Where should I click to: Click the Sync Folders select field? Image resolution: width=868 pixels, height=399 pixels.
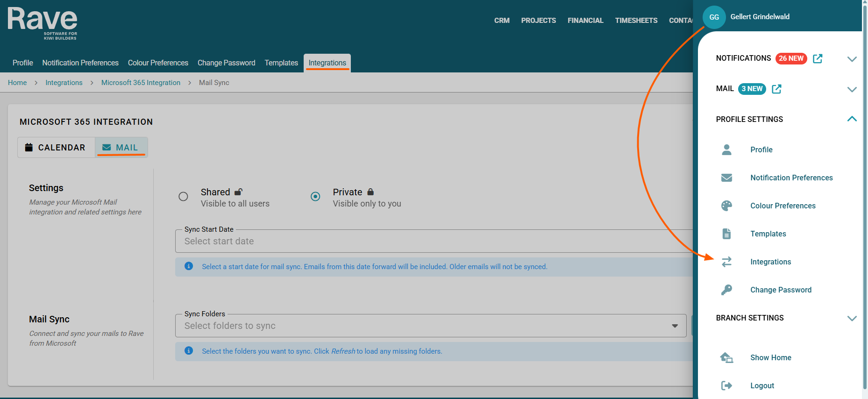tap(431, 326)
